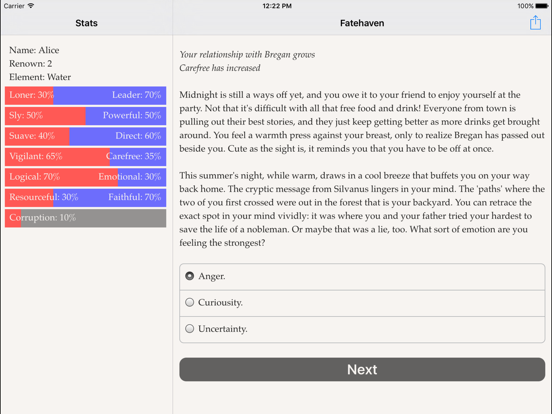This screenshot has height=414, width=552.
Task: Tap the share icon in the header
Action: pyautogui.click(x=535, y=23)
